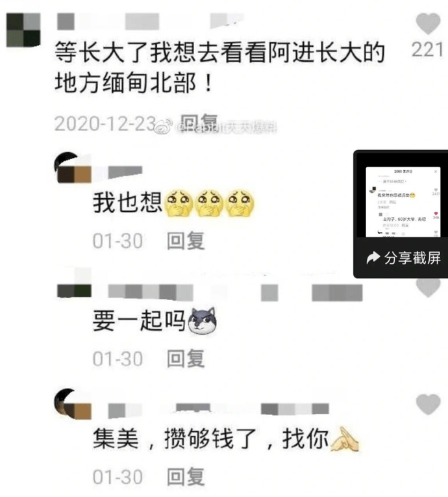The image size is (448, 497).
Task: Open the avatar of the '我也想' commenter
Action: click(73, 168)
